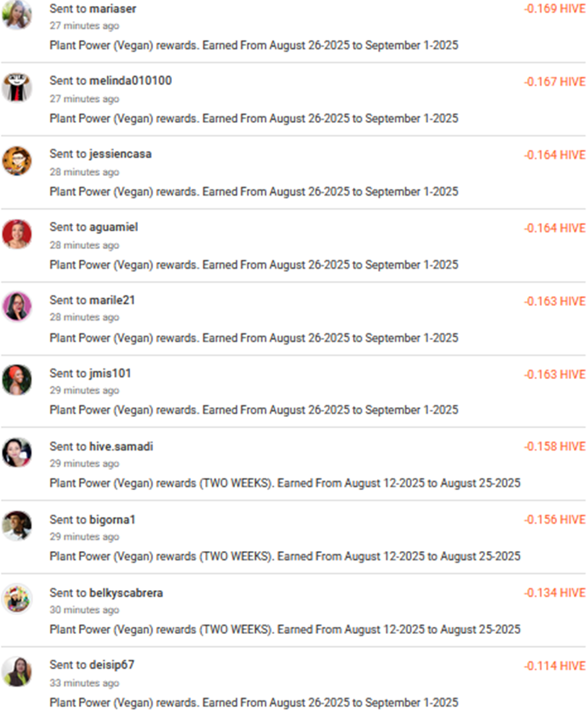Viewport: 588px width, 717px height.
Task: Open the melinda010100 username link
Action: [130, 81]
